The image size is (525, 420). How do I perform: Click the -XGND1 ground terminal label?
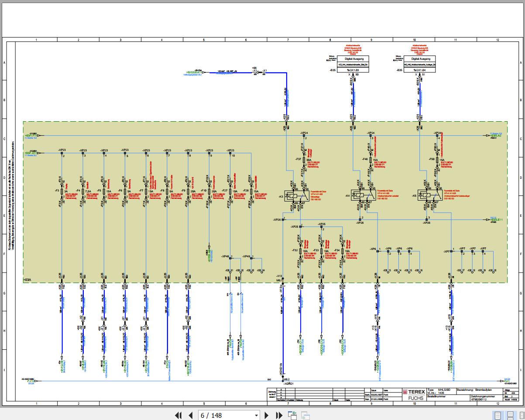pos(288,383)
